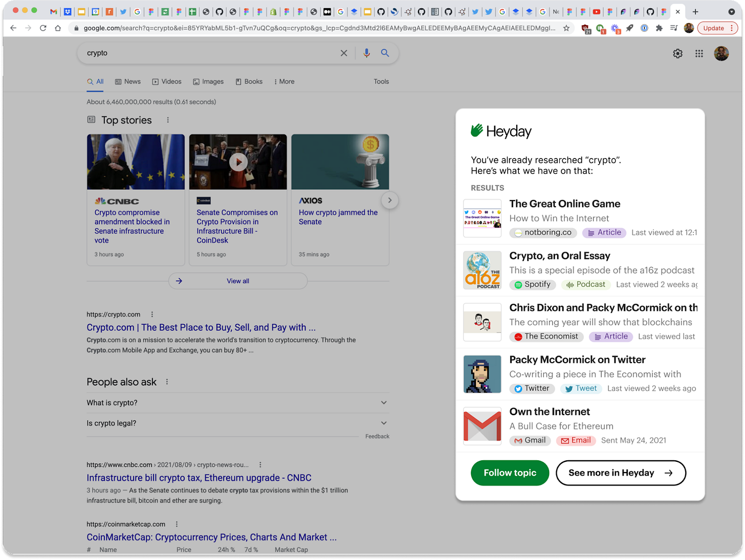Open the Own the Internet email result
745x560 pixels.
click(580, 427)
